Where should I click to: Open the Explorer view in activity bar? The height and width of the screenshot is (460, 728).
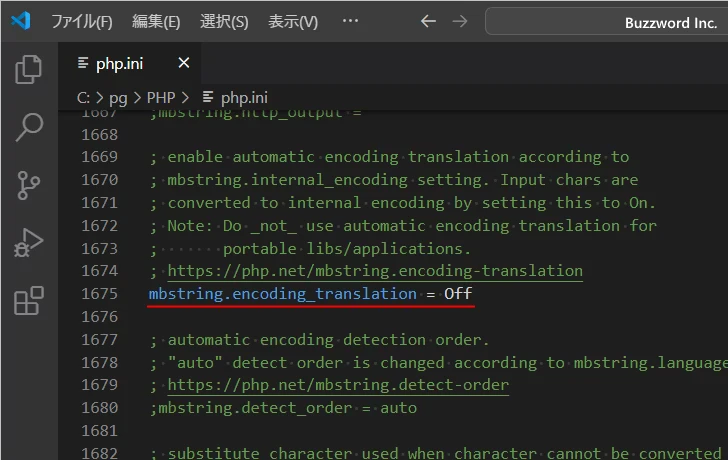point(28,70)
